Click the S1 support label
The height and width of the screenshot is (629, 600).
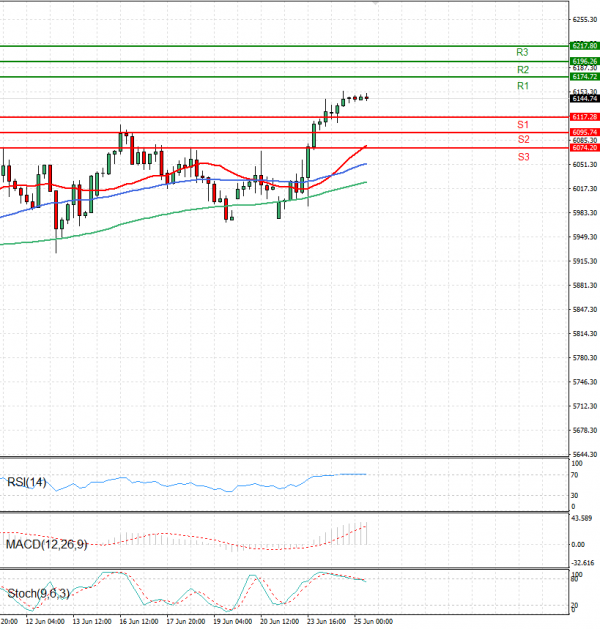tap(523, 125)
